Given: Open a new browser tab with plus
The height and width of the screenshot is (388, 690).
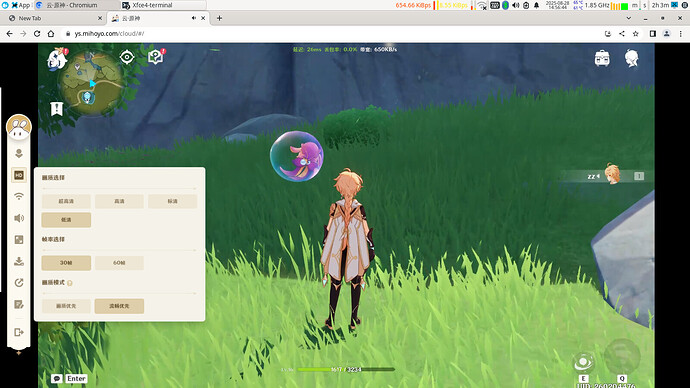Looking at the screenshot, I should coord(219,18).
